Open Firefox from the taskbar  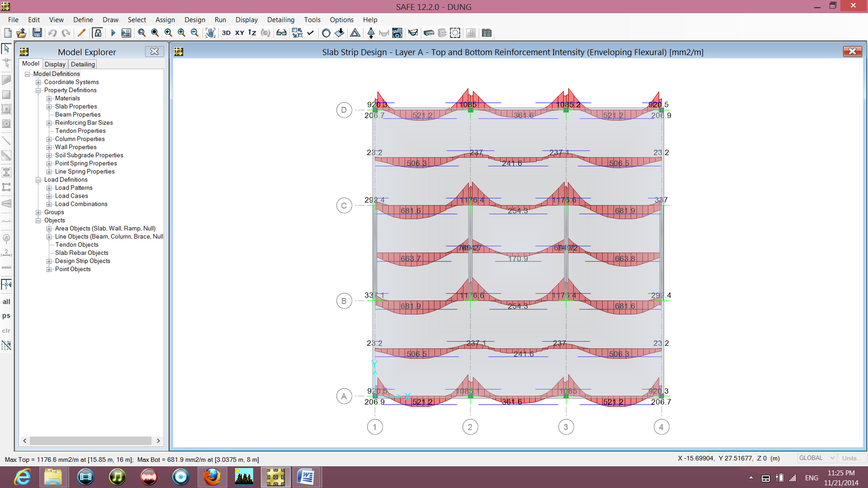pos(212,477)
